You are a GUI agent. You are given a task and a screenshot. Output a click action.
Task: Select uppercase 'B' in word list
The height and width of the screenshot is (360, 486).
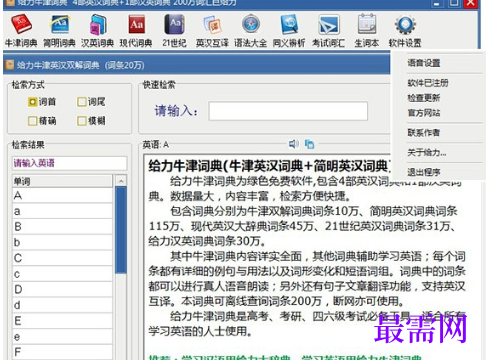tap(62, 227)
